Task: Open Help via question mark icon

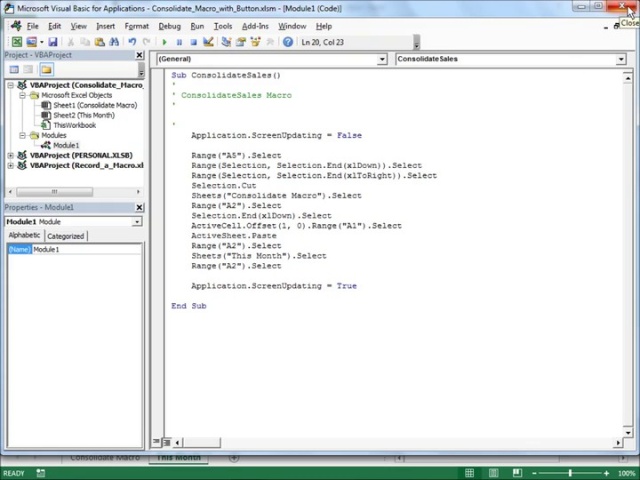Action: tap(288, 42)
